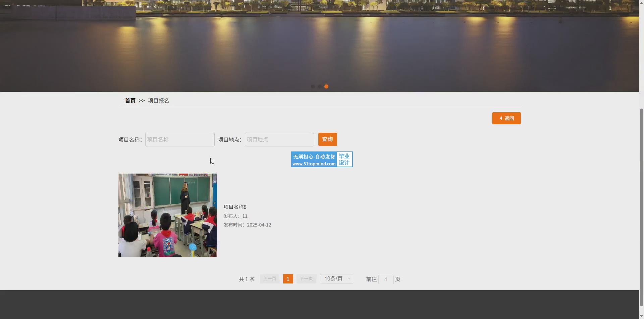Expand the 10条/页 page size dropdown

pos(336,279)
